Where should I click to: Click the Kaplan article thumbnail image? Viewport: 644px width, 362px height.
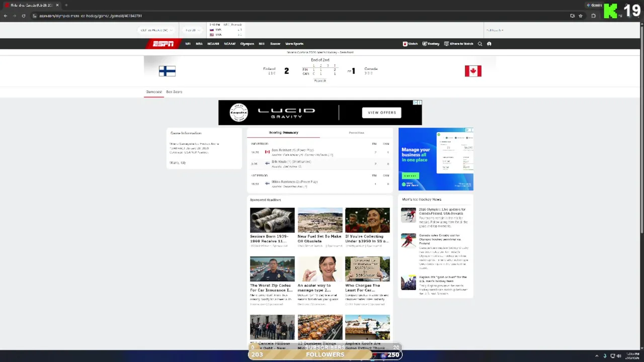pyautogui.click(x=409, y=283)
